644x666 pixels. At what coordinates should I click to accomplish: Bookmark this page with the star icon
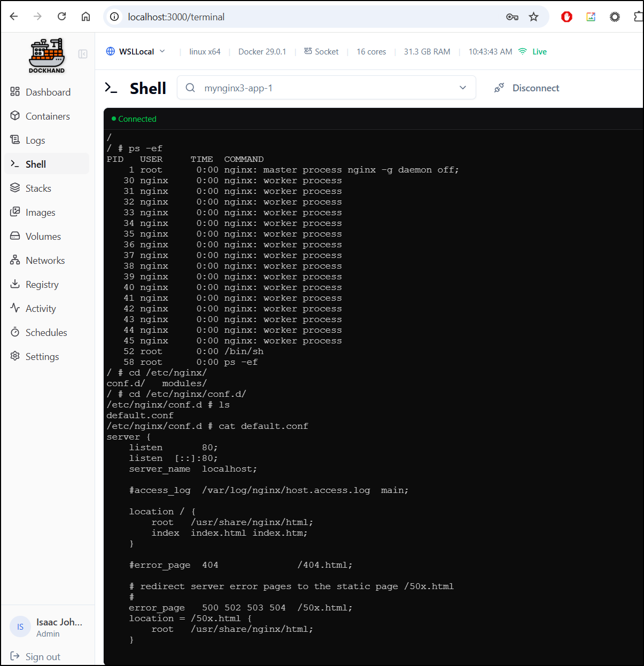533,17
